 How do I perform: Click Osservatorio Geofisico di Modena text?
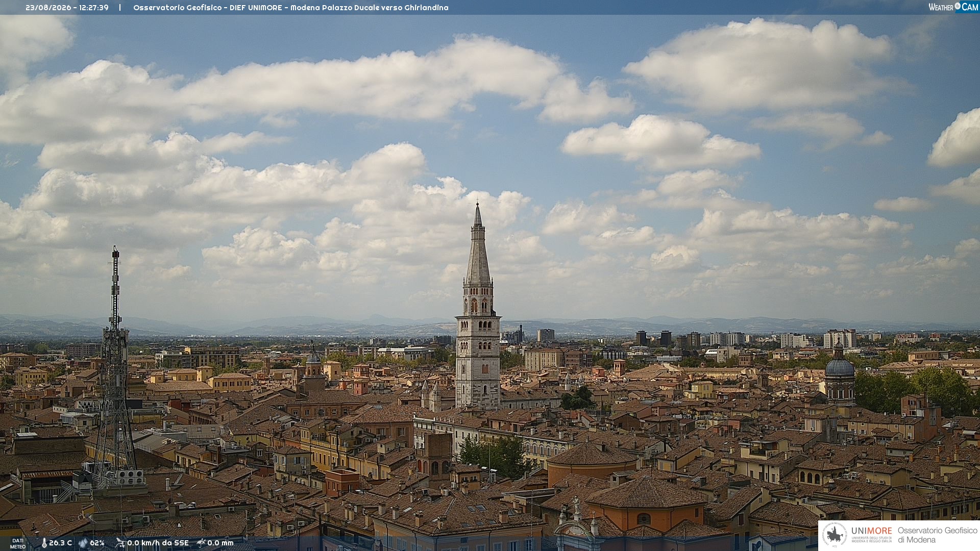click(x=937, y=535)
